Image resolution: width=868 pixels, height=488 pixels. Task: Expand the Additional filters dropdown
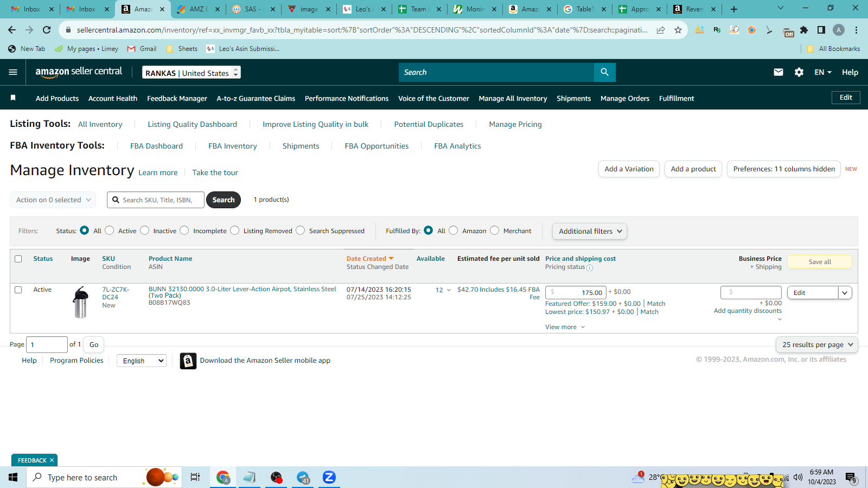coord(590,232)
